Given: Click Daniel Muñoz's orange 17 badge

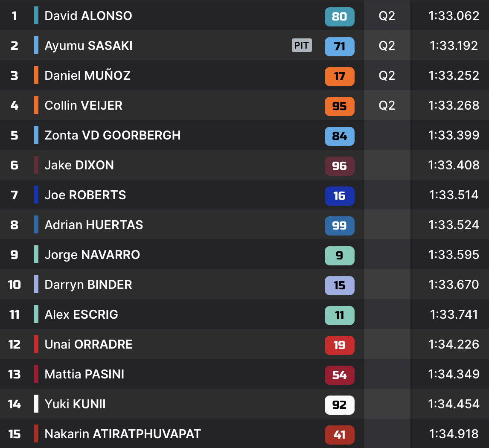Looking at the screenshot, I should (x=339, y=76).
